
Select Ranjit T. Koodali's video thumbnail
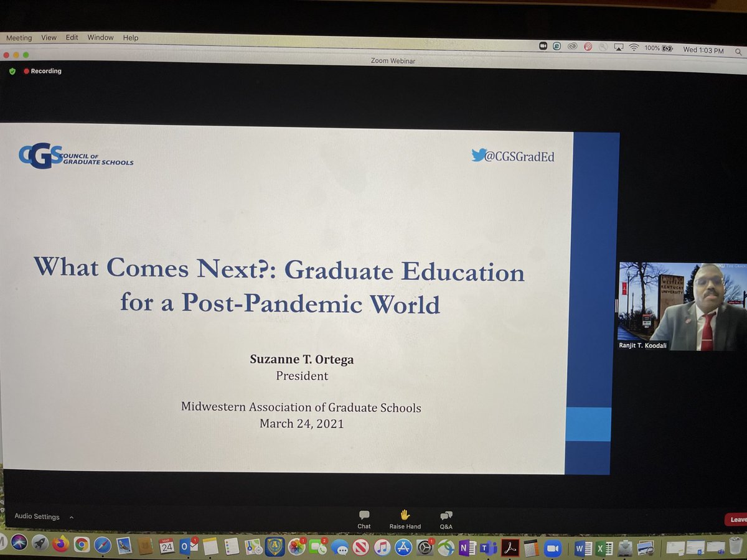coord(682,306)
